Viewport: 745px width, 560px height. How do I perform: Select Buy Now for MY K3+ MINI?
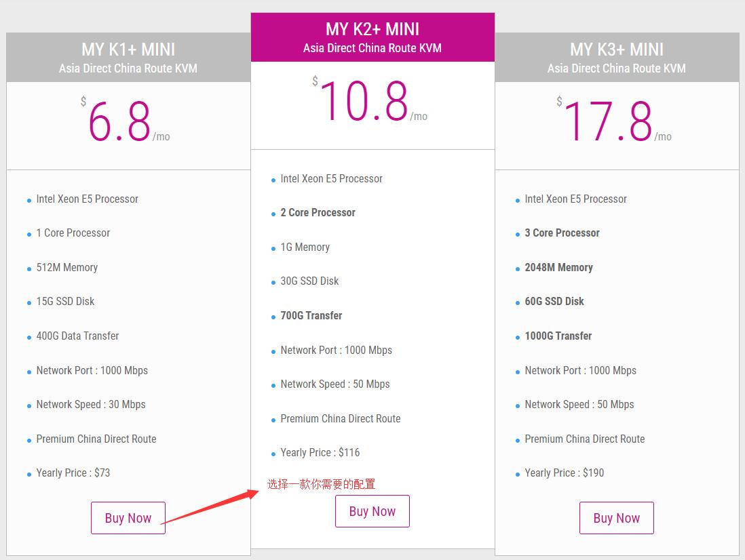point(616,518)
